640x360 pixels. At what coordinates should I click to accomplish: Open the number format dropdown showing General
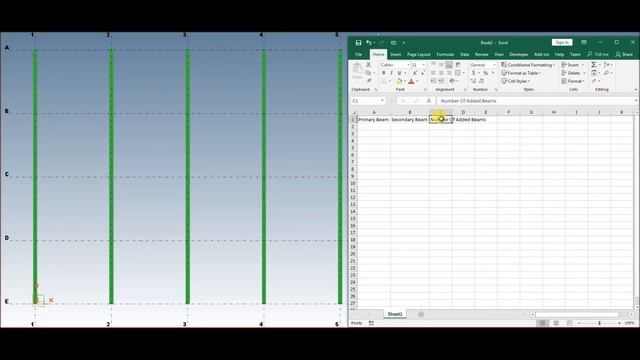click(494, 65)
